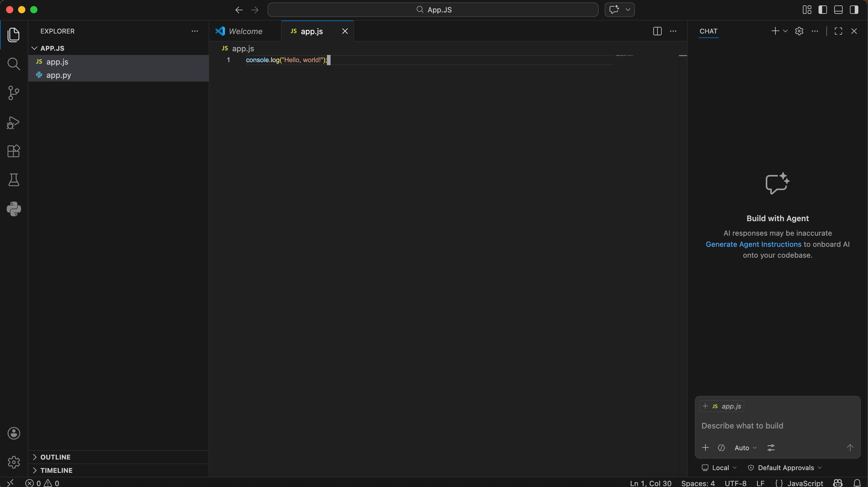The width and height of the screenshot is (868, 487).
Task: Open the Extensions view
Action: click(x=14, y=151)
